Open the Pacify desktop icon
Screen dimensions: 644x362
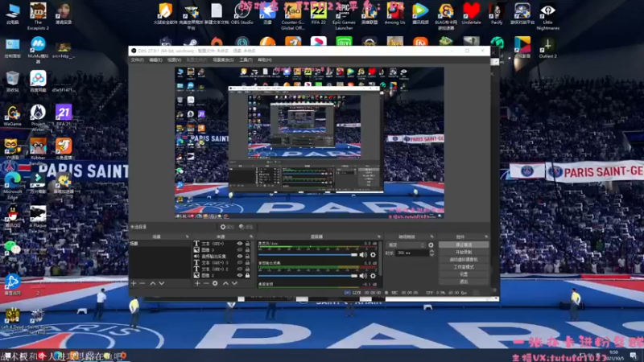497,14
